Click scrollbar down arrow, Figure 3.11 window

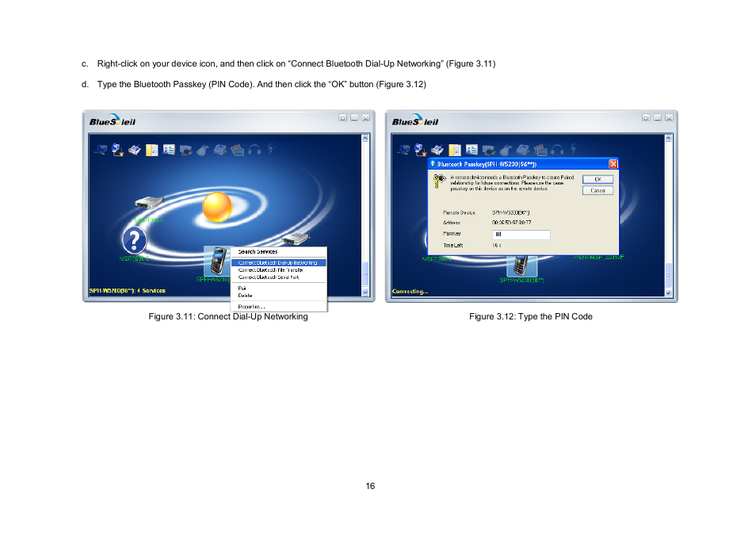(x=365, y=292)
